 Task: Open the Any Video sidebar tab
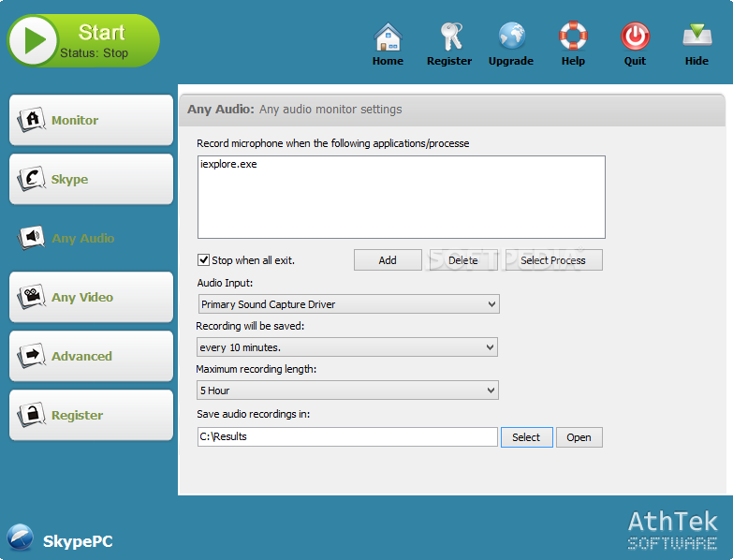click(91, 297)
